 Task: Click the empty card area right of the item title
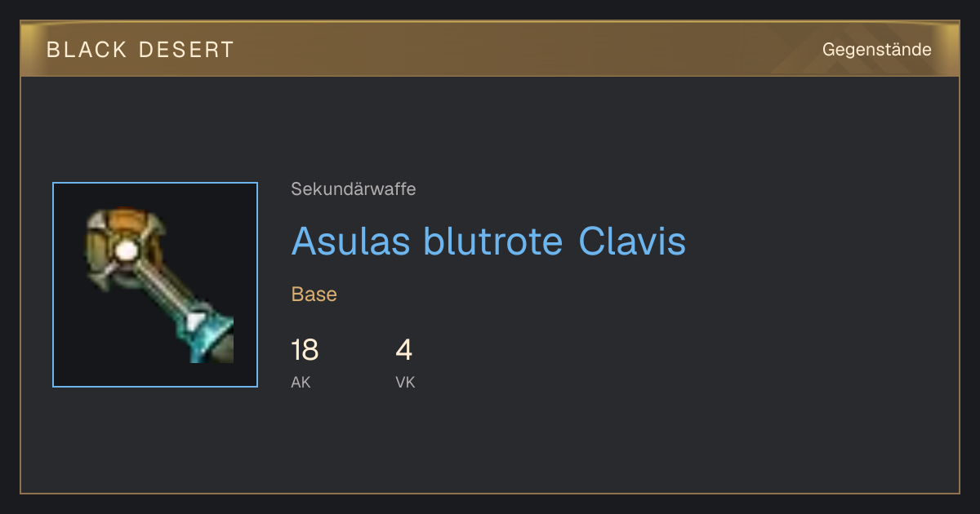[x=817, y=241]
